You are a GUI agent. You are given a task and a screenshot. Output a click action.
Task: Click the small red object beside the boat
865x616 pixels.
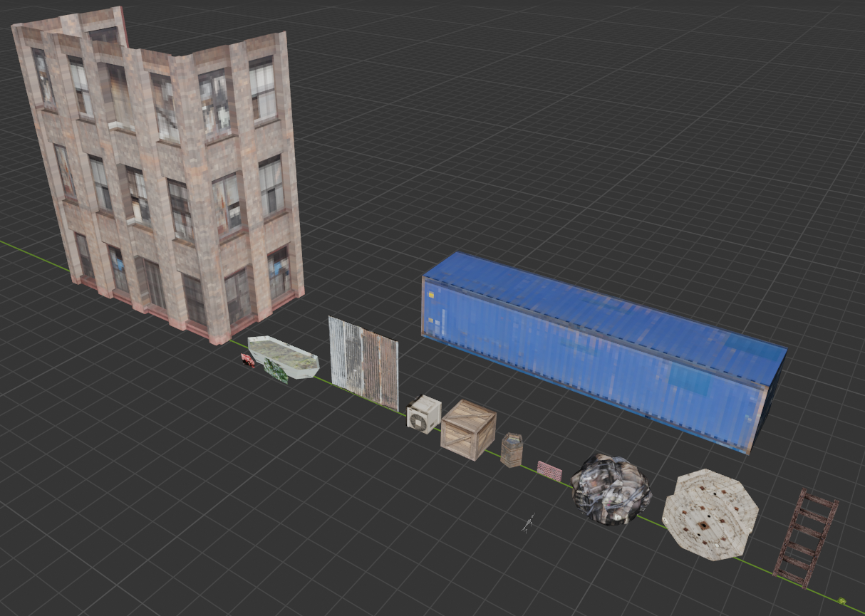coord(247,362)
